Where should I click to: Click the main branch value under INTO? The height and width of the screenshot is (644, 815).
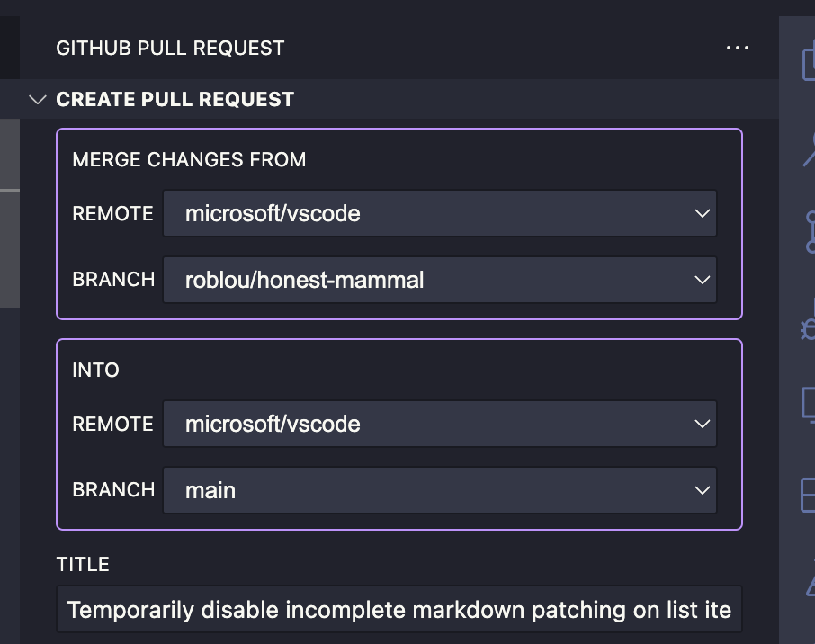click(x=209, y=490)
